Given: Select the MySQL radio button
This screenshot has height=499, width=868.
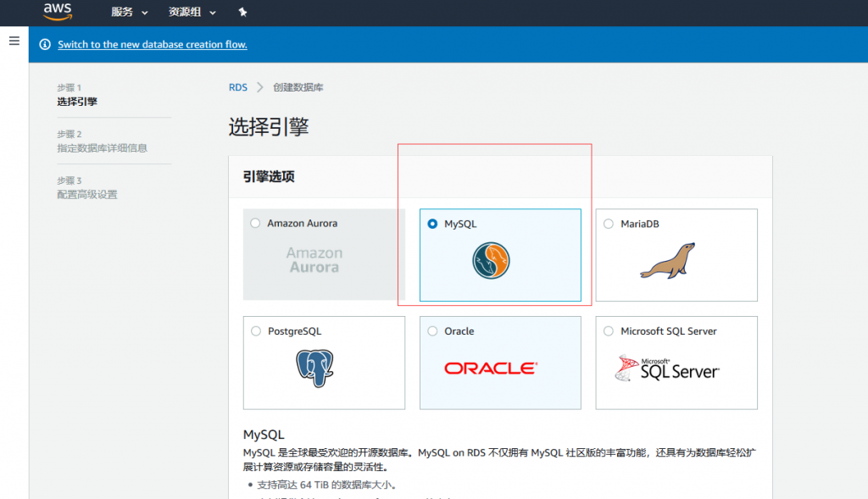Looking at the screenshot, I should pyautogui.click(x=432, y=224).
